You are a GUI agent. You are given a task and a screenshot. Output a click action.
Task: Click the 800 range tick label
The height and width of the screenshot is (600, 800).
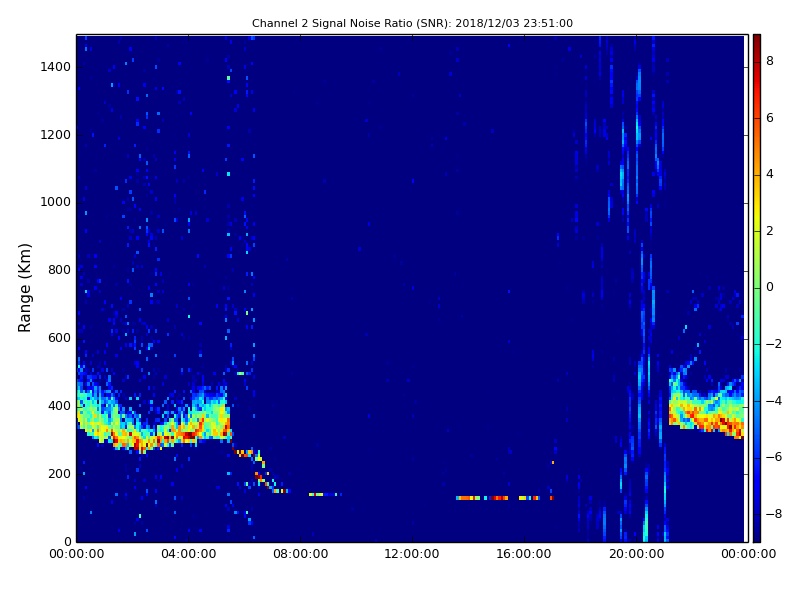point(59,270)
